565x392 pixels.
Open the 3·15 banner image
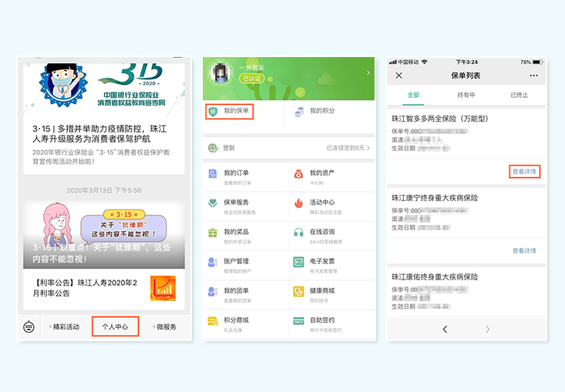(104, 89)
